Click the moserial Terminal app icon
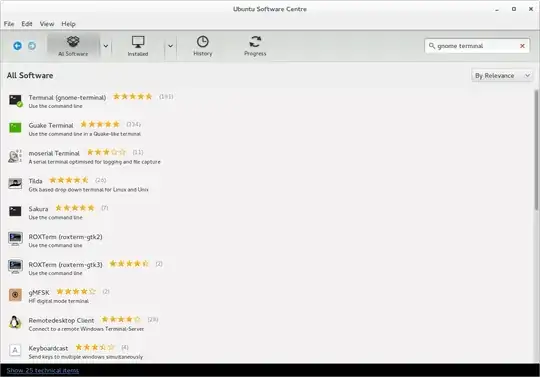This screenshot has height=377, width=540. click(x=15, y=156)
